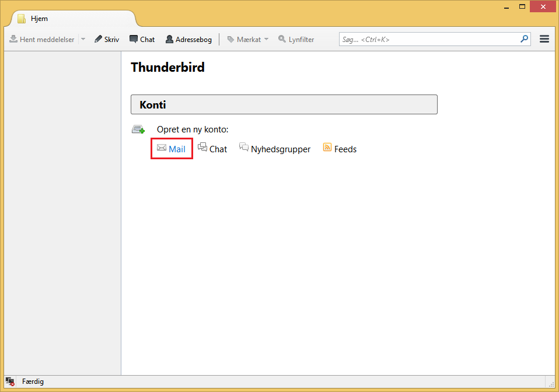Click the Nyhedsgrupper speech bubbles icon
Image resolution: width=559 pixels, height=392 pixels.
pos(244,147)
